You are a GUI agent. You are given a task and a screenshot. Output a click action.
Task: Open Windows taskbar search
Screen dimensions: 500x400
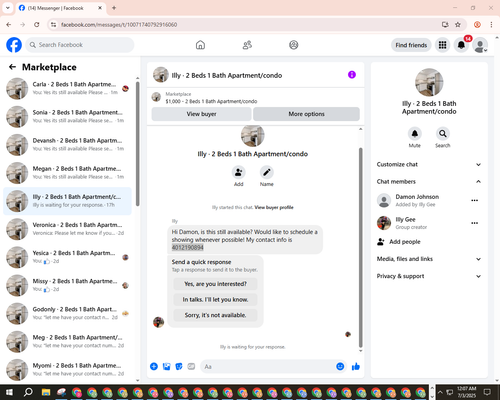coord(28,392)
